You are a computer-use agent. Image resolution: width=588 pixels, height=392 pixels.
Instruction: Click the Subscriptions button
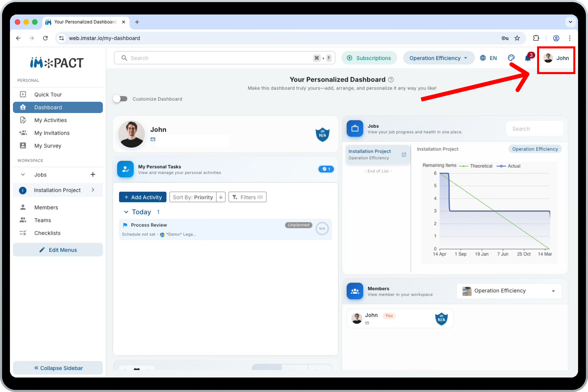pos(369,58)
